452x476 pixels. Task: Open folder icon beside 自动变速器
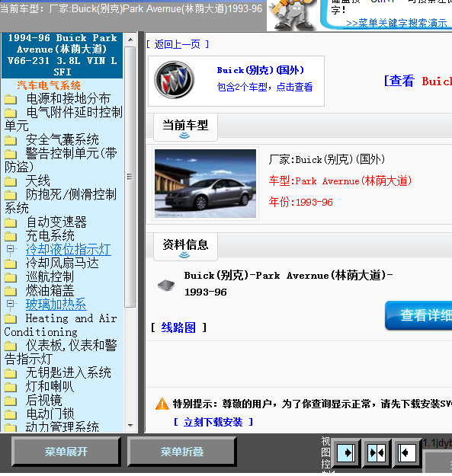pyautogui.click(x=11, y=223)
